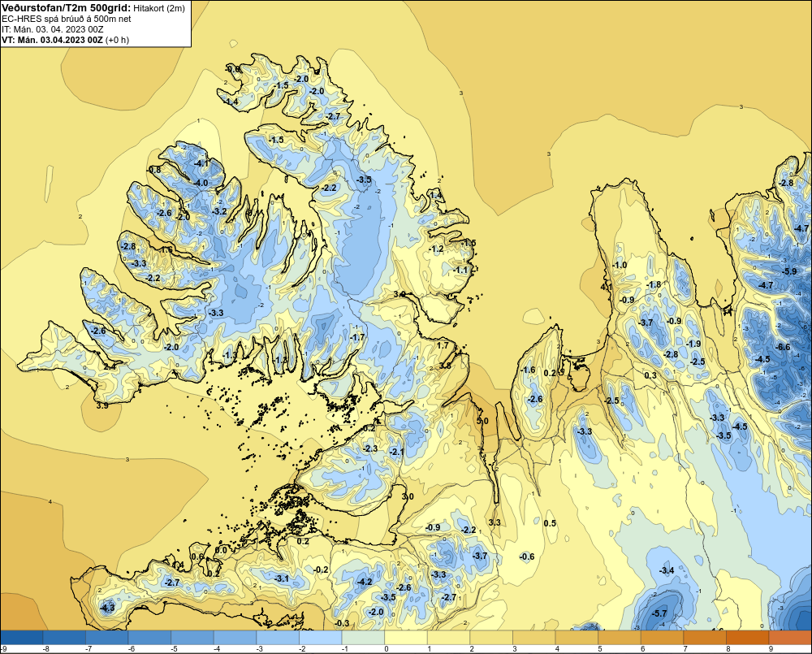Screen dimensions: 812x654
Task: Click the '(+0 h)' forecast offset text
Action: coord(117,40)
